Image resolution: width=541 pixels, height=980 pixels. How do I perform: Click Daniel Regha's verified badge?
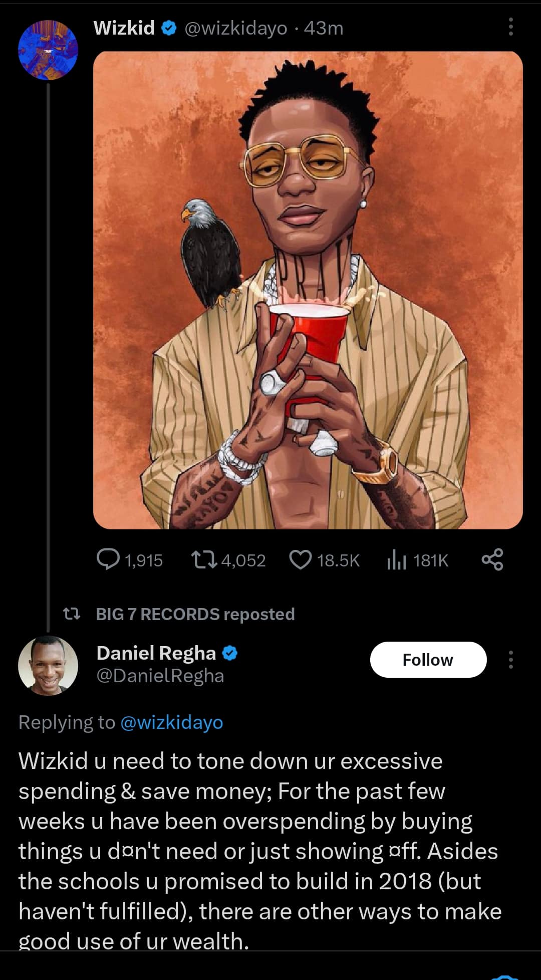(230, 653)
